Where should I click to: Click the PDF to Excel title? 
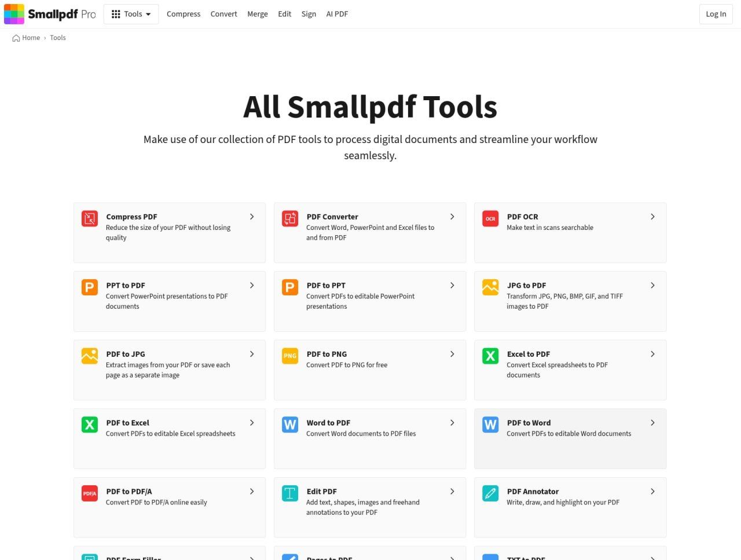(127, 423)
